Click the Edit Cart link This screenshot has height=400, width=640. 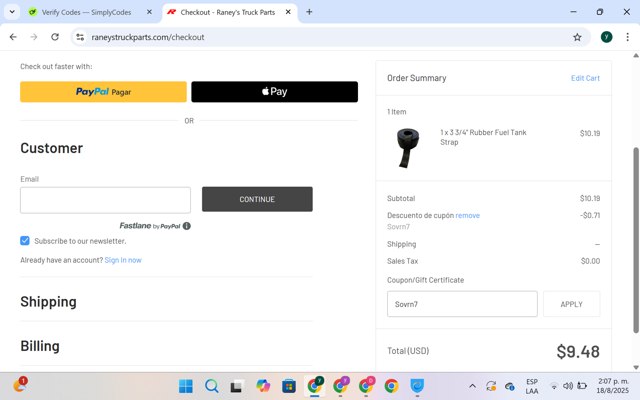click(x=585, y=78)
